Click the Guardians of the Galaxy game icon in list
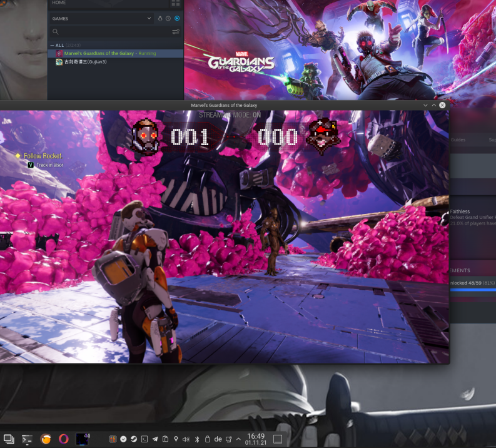This screenshot has height=448, width=496. click(59, 53)
